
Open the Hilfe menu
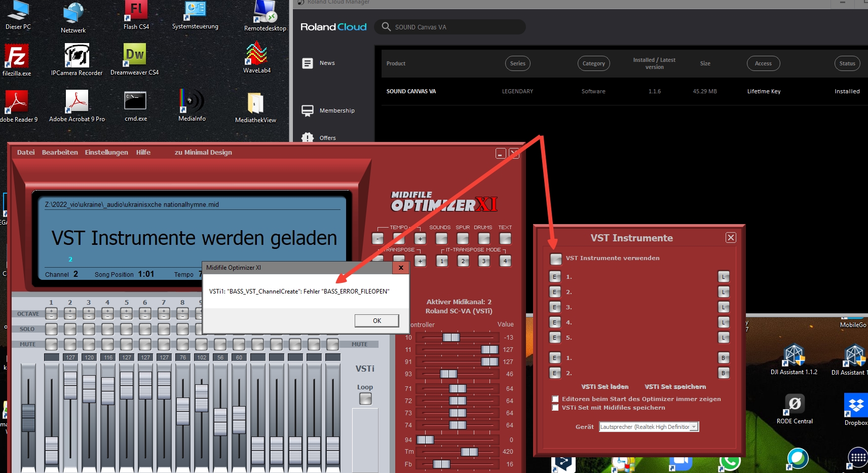coord(143,152)
